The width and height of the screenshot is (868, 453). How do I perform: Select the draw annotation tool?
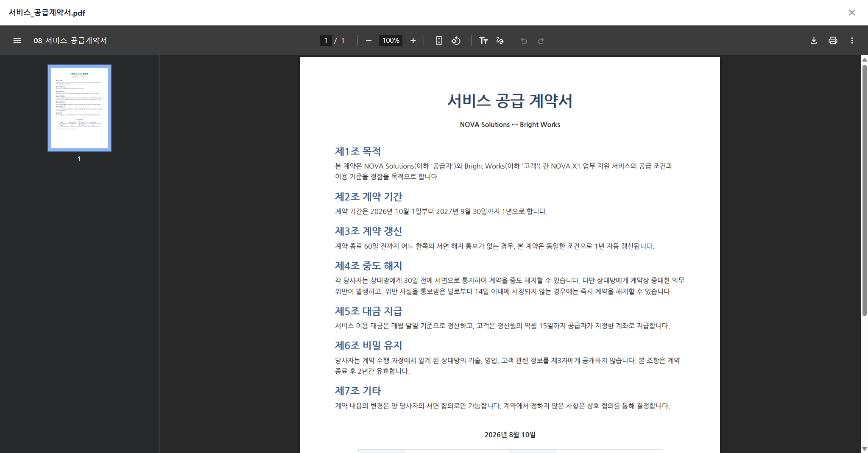pos(500,41)
